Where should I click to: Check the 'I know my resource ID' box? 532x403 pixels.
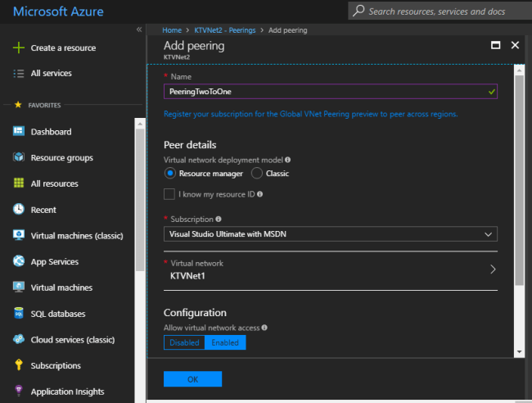click(169, 194)
